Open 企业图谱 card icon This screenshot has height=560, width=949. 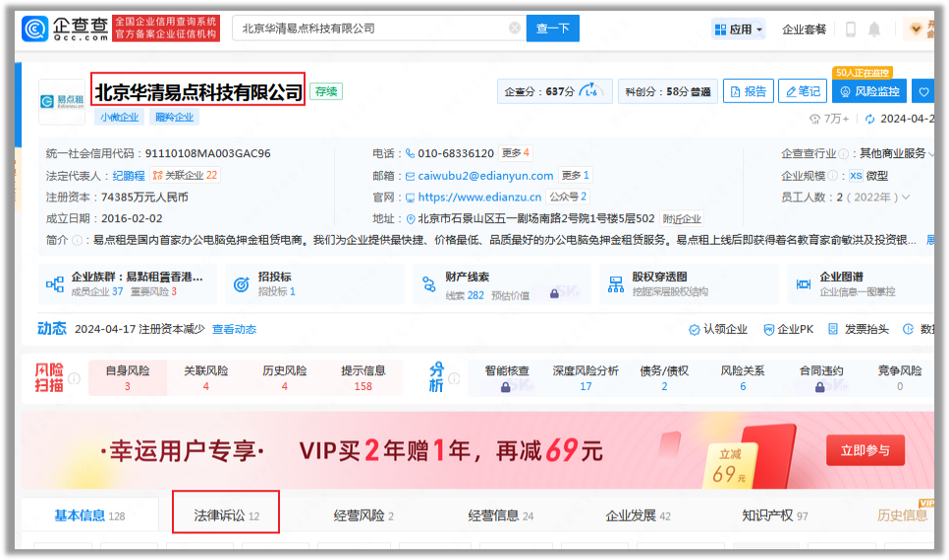tap(804, 284)
